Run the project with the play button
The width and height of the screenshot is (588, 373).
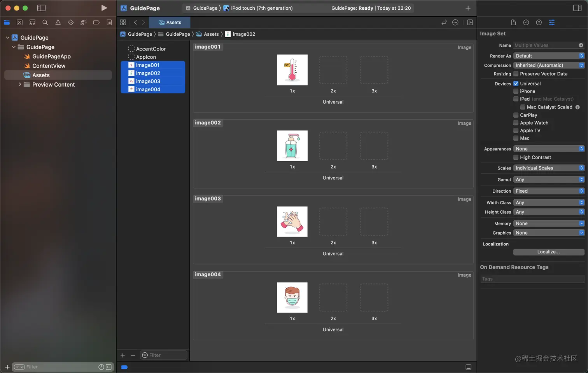click(x=104, y=8)
